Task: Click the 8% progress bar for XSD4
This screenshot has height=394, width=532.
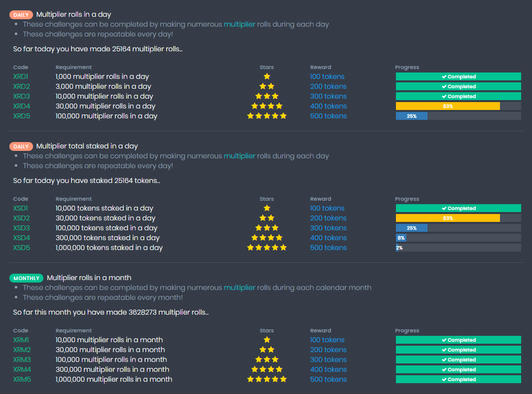Action: click(459, 238)
